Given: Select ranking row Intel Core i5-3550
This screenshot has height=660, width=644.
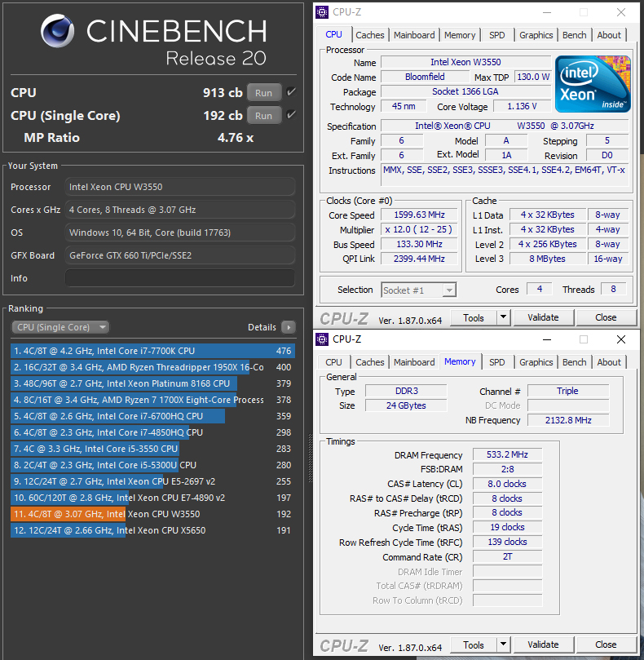Looking at the screenshot, I should tap(152, 449).
